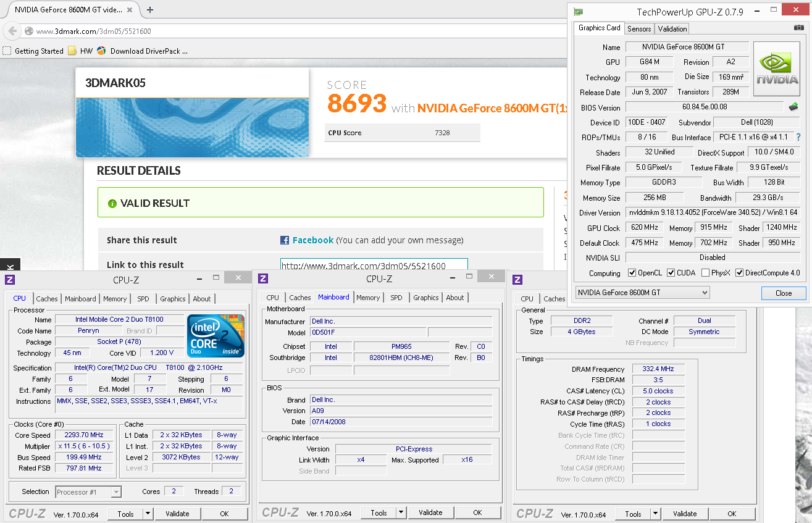812x523 pixels.
Task: Click the BIOS date 07/14/2008 value
Action: coord(401,422)
